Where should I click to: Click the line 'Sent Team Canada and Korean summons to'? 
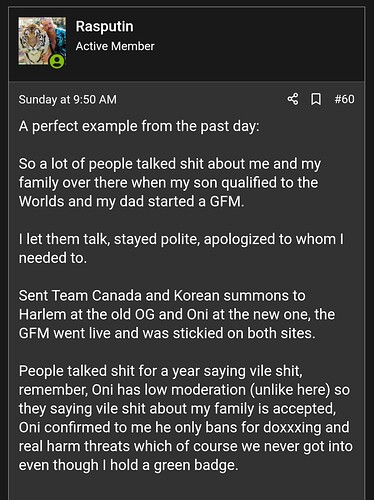[162, 295]
